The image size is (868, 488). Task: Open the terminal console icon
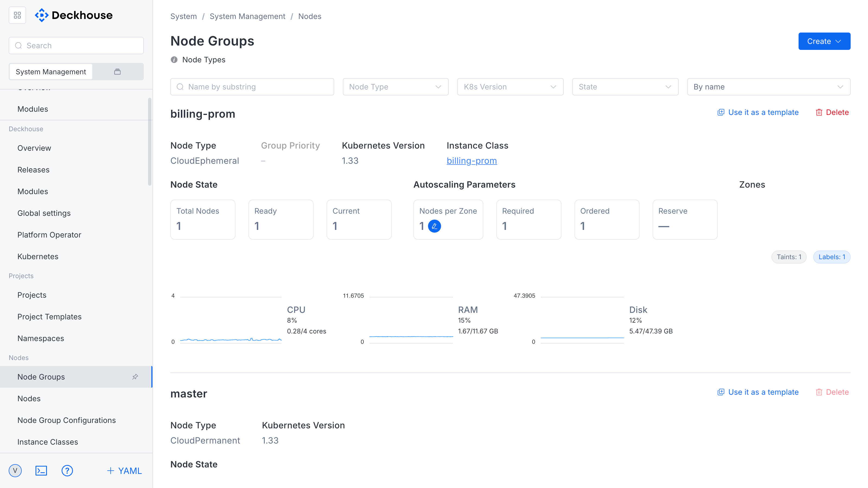(x=41, y=470)
